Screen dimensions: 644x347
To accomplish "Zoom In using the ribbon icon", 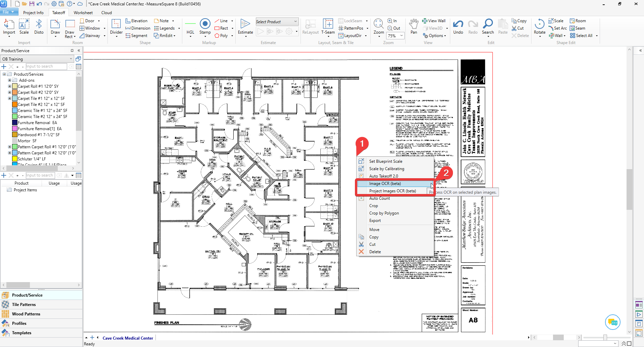I will [x=392, y=21].
